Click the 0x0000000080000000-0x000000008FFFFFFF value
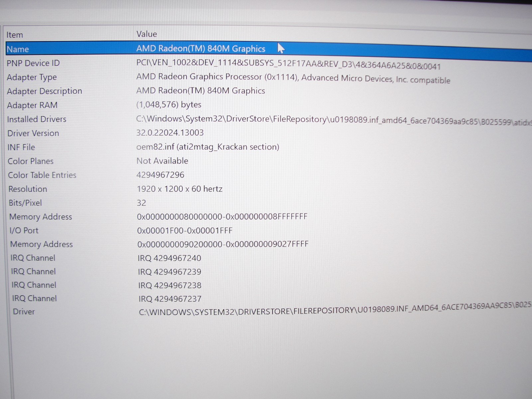 point(222,217)
